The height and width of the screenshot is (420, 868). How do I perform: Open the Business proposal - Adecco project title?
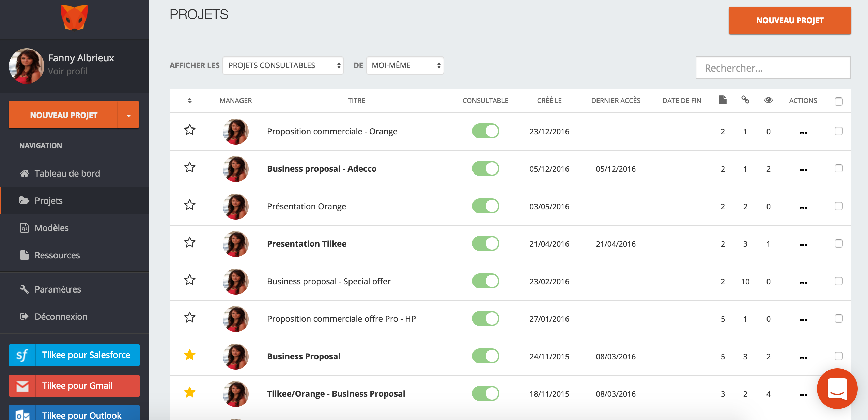pos(322,169)
